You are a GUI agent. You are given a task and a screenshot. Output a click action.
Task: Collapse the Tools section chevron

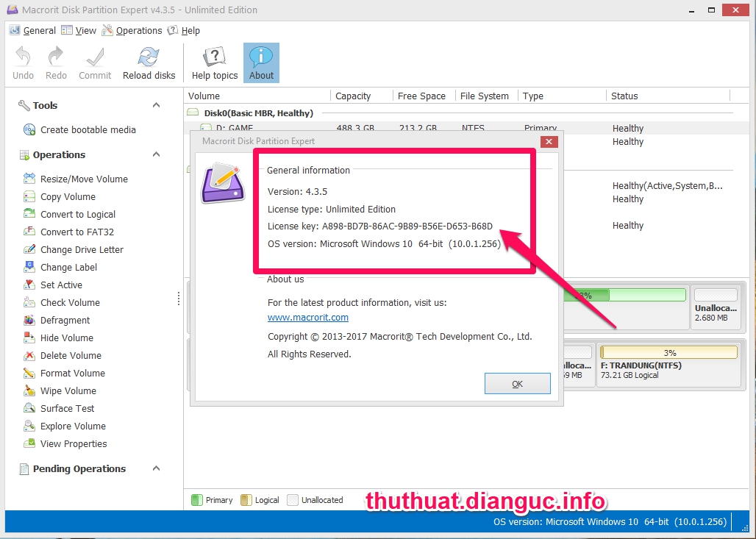156,105
